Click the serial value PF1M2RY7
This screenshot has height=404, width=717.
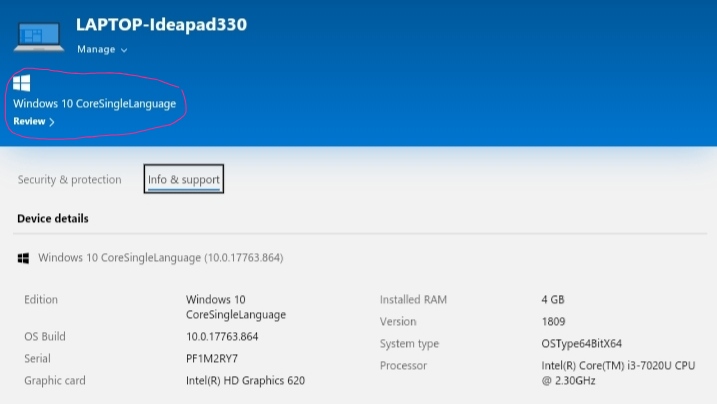pos(212,359)
